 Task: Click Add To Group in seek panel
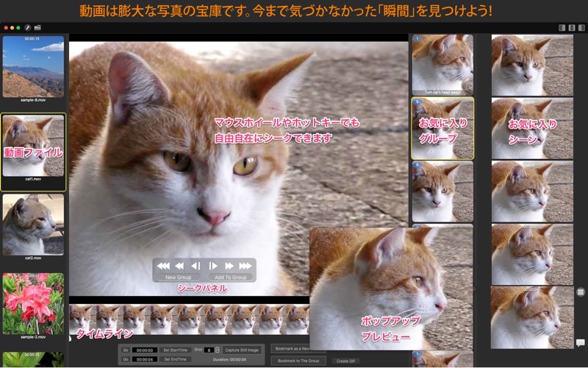point(231,277)
